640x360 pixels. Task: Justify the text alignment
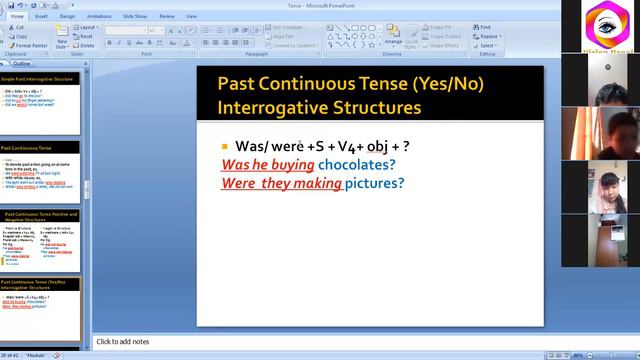235,42
